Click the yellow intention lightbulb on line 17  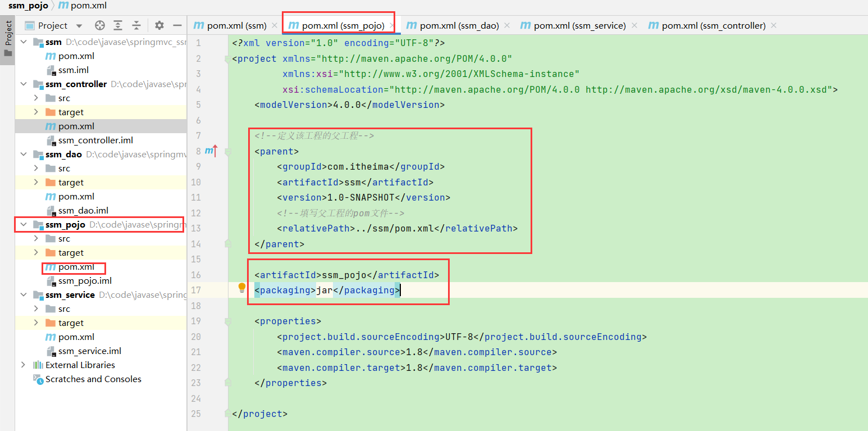click(242, 288)
